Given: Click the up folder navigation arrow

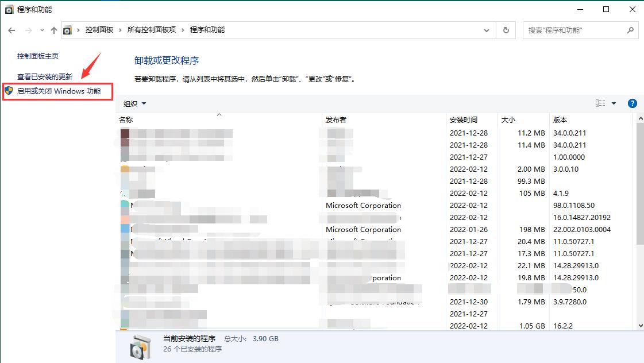Looking at the screenshot, I should coord(53,30).
